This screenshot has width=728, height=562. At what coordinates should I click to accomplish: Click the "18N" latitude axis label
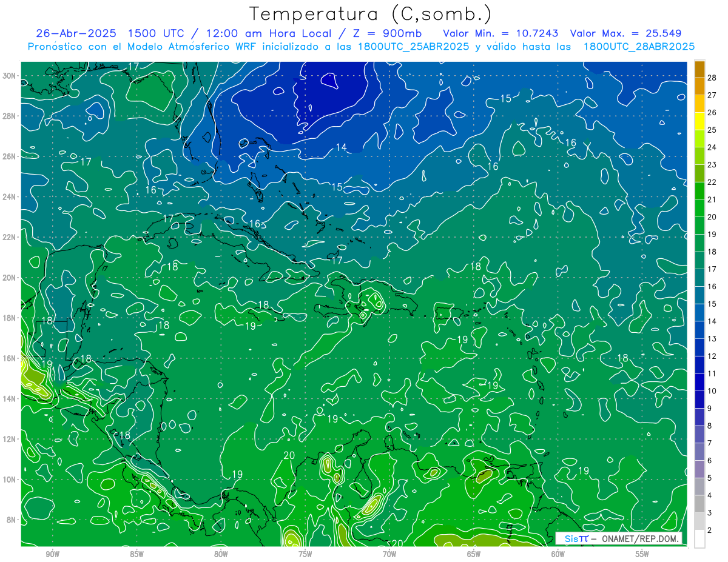point(10,318)
